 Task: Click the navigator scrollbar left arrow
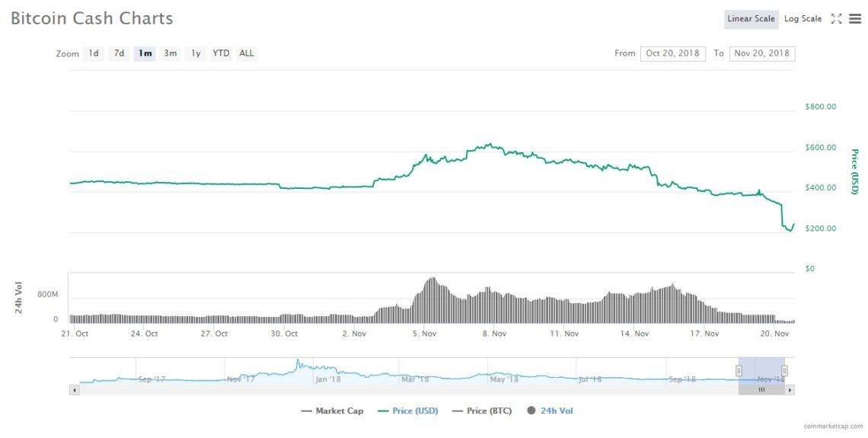click(74, 390)
